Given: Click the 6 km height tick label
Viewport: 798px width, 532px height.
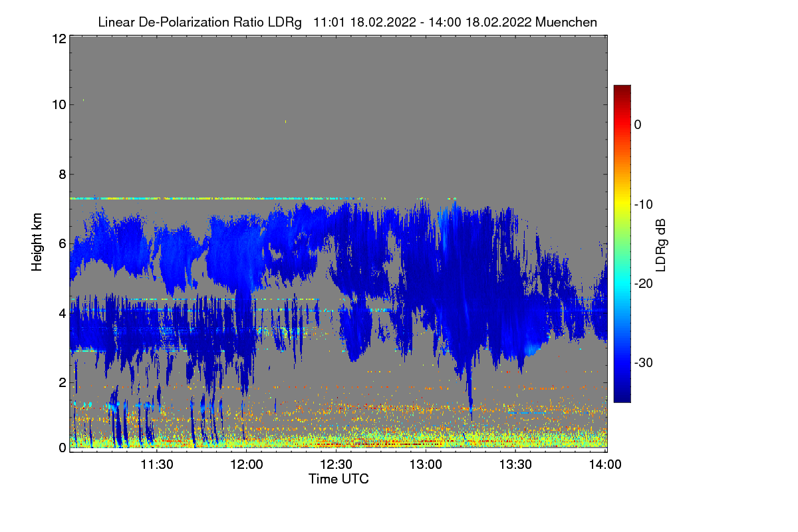Looking at the screenshot, I should tap(61, 243).
